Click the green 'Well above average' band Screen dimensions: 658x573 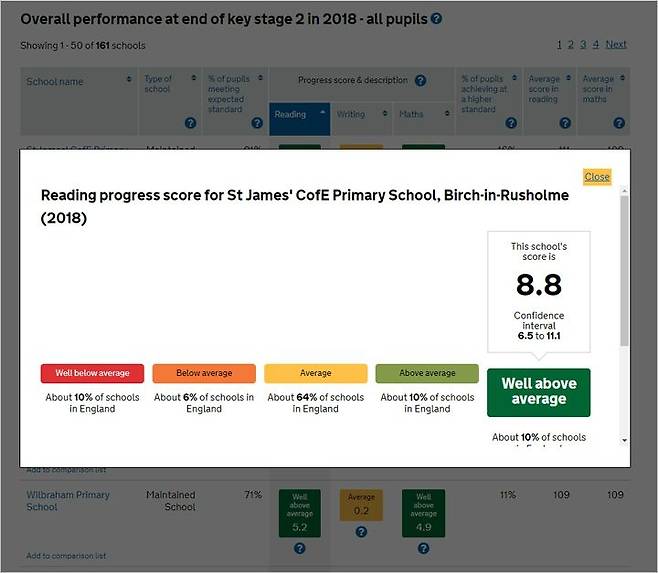pyautogui.click(x=538, y=391)
